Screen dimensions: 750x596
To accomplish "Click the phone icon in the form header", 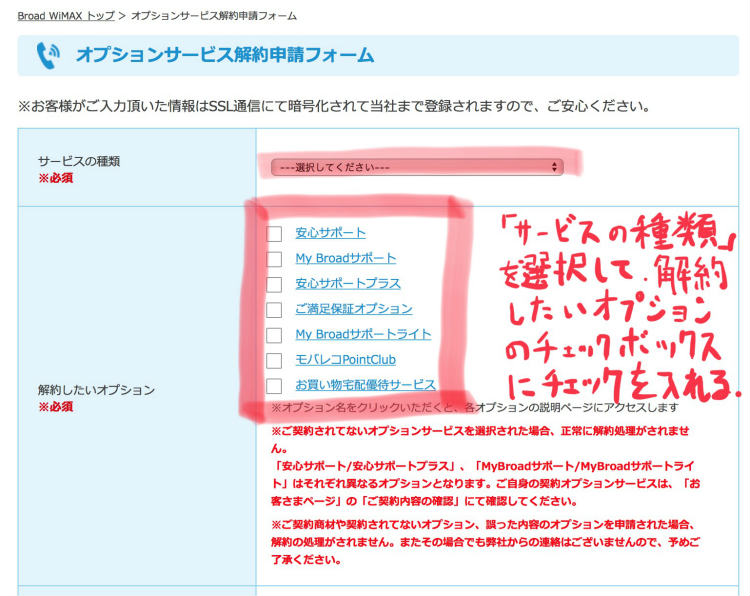I will [48, 55].
